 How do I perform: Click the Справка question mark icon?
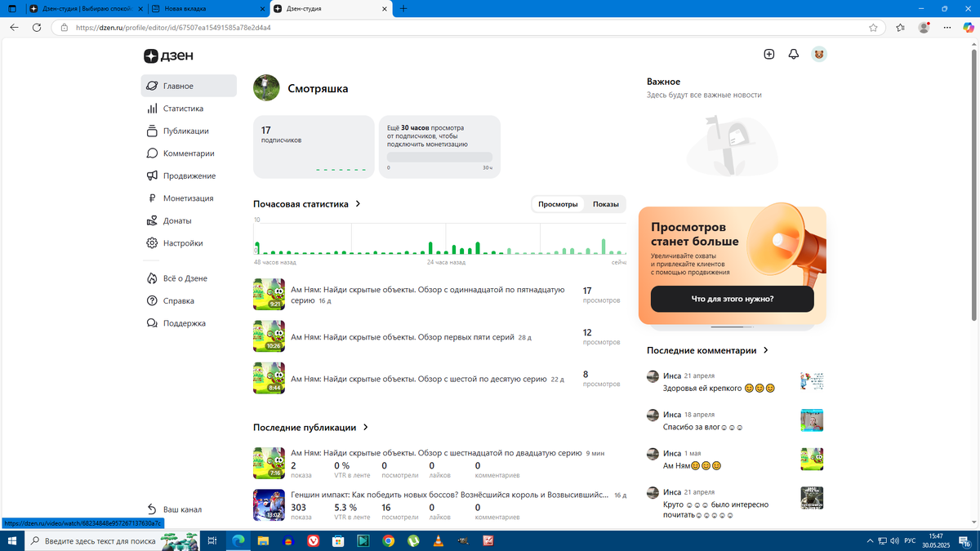point(152,300)
